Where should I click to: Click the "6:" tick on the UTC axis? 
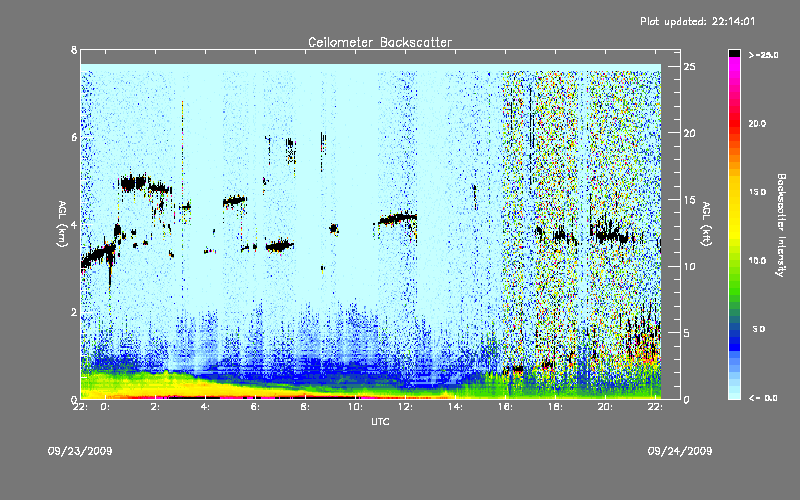[x=255, y=407]
